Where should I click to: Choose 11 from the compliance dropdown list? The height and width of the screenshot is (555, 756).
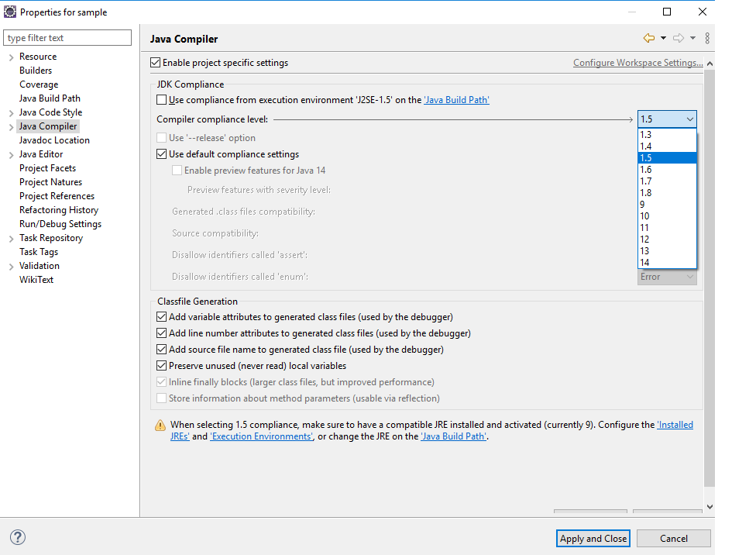644,228
